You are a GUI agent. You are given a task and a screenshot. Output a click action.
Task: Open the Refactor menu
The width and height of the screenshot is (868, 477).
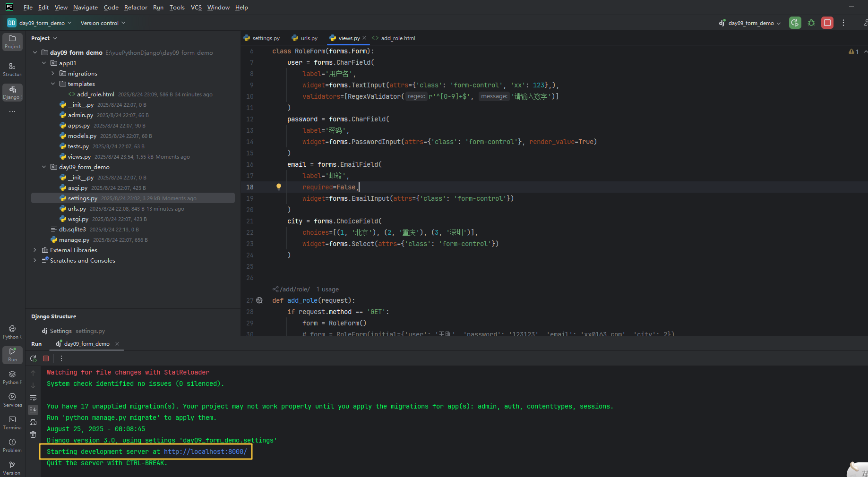coord(136,8)
